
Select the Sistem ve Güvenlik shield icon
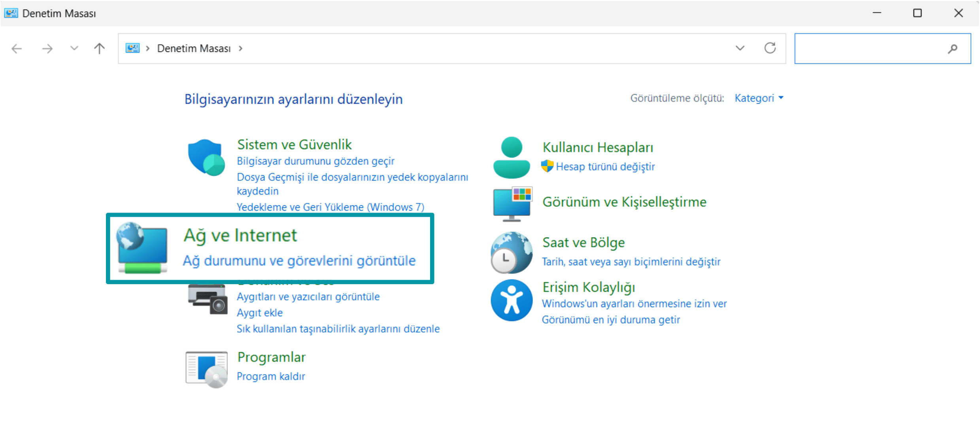point(206,157)
